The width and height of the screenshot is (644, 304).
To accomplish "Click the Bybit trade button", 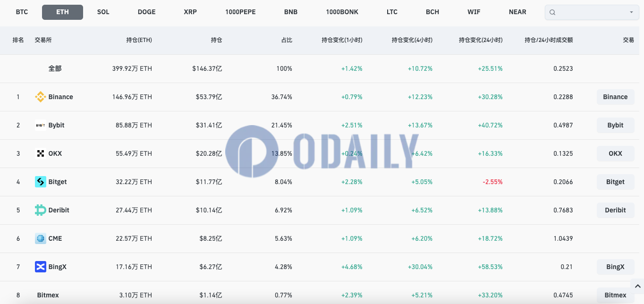I will (615, 125).
